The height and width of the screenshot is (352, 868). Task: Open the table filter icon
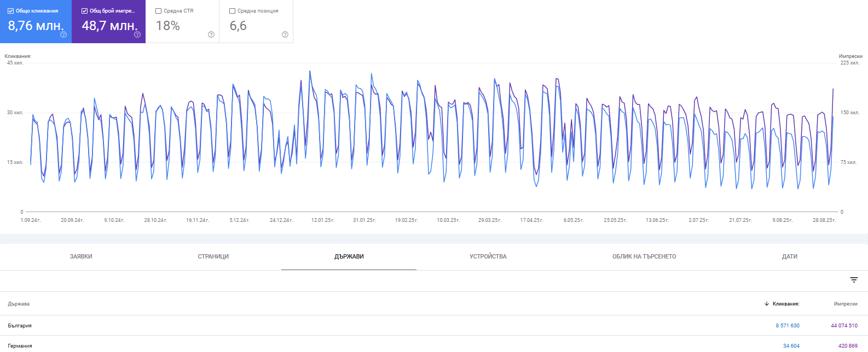(854, 280)
